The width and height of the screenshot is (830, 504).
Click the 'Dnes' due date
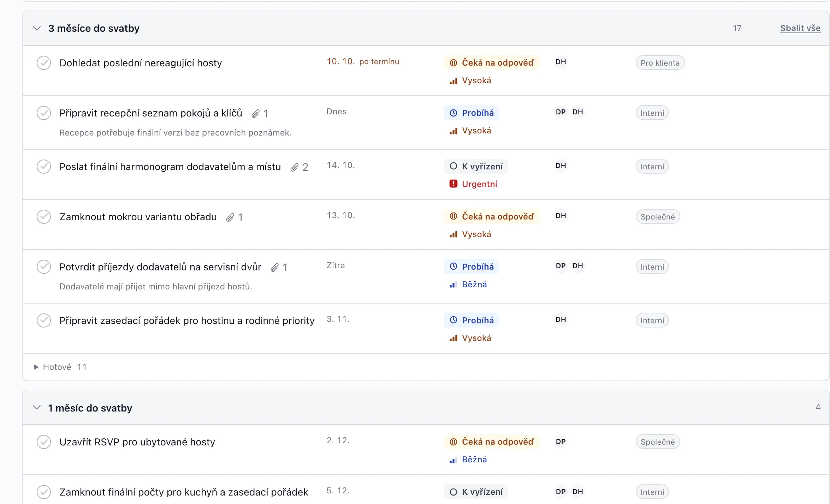point(336,112)
